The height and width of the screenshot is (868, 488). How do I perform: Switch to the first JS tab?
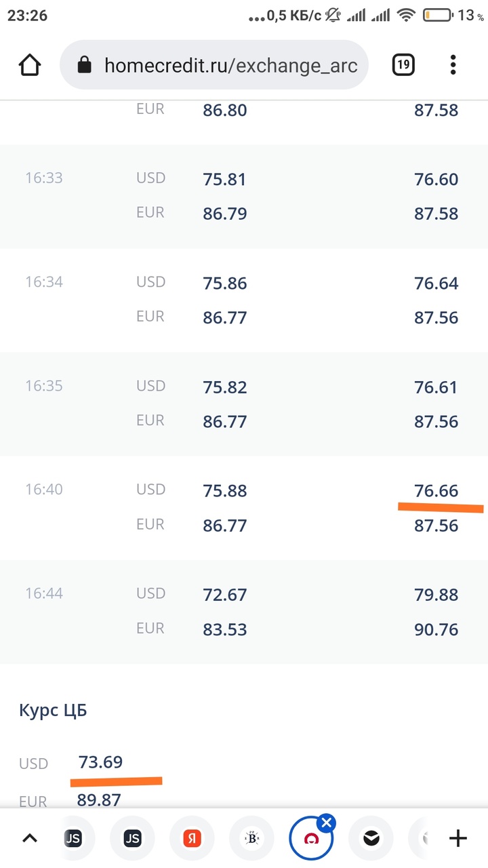pos(73,839)
